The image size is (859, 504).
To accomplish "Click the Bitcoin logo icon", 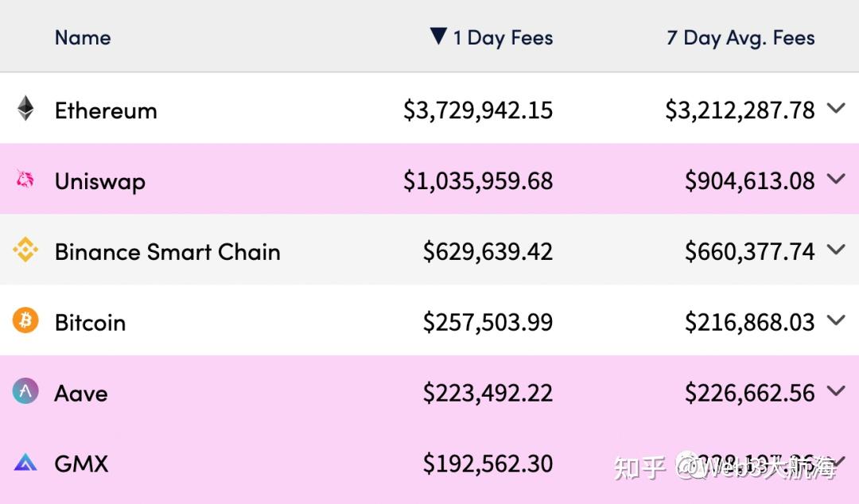I will tap(25, 322).
